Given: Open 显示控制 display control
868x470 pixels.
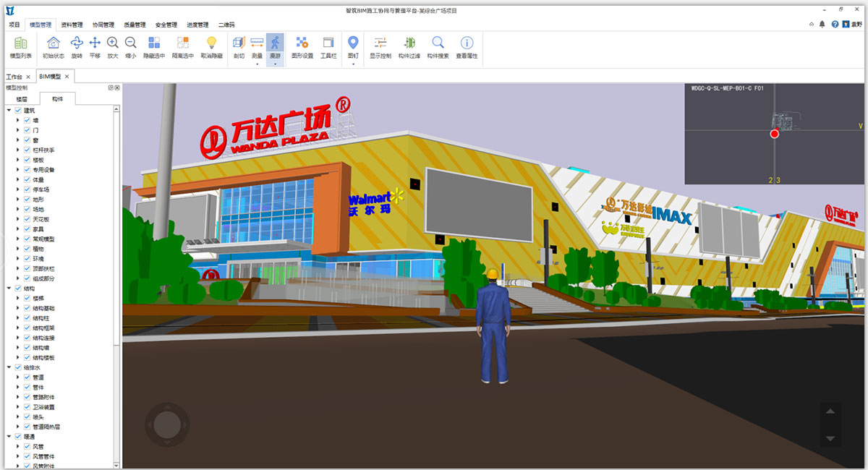Looking at the screenshot, I should coord(380,48).
